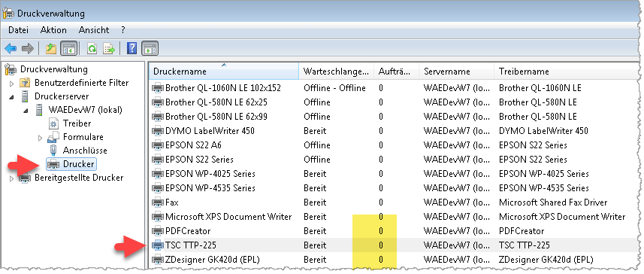Image resolution: width=644 pixels, height=274 pixels.
Task: Click the Back arrow toolbar icon
Action: 11,49
